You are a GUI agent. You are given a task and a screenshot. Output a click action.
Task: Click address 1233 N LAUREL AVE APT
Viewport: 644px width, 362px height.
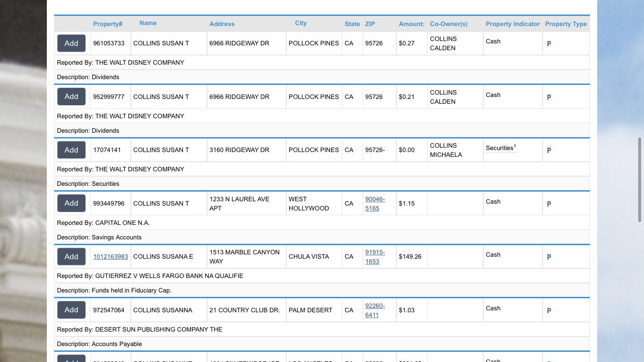(239, 204)
